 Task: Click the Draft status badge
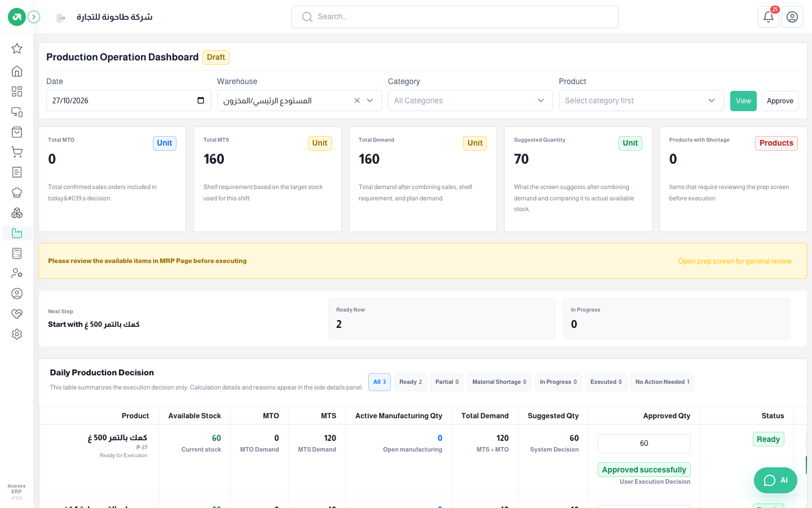(216, 58)
